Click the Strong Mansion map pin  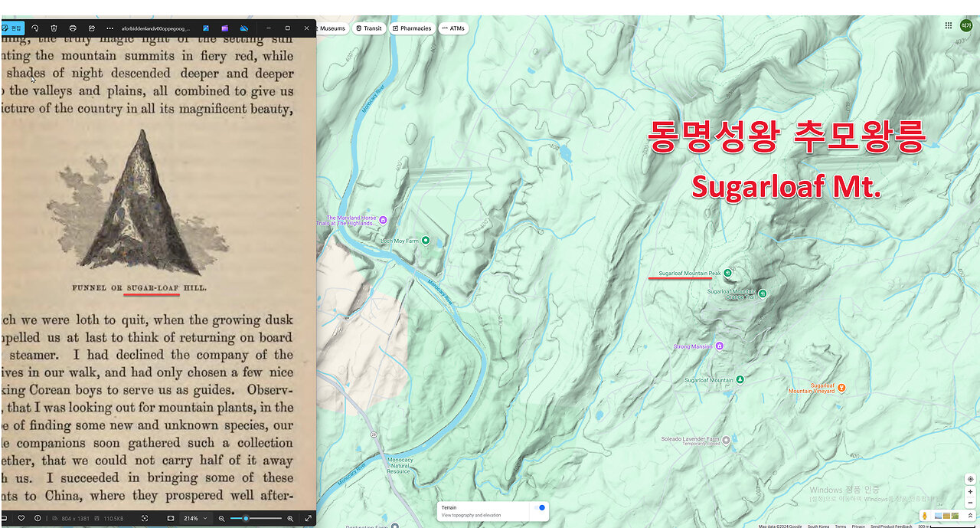(x=719, y=346)
